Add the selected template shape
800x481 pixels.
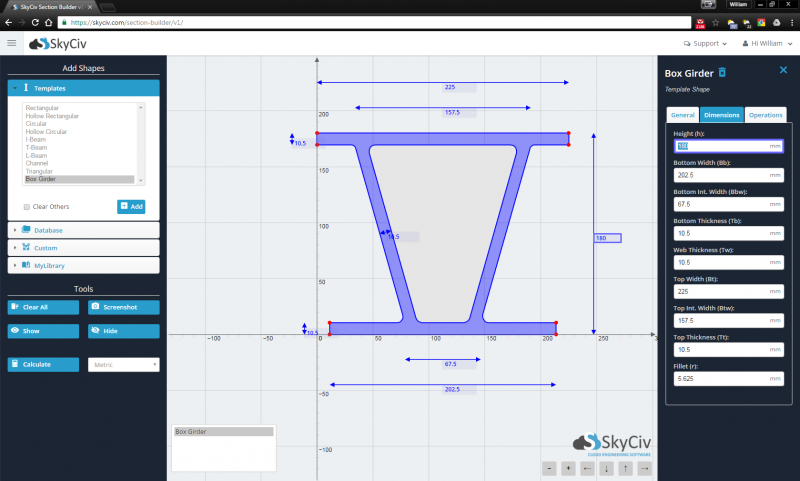(130, 207)
